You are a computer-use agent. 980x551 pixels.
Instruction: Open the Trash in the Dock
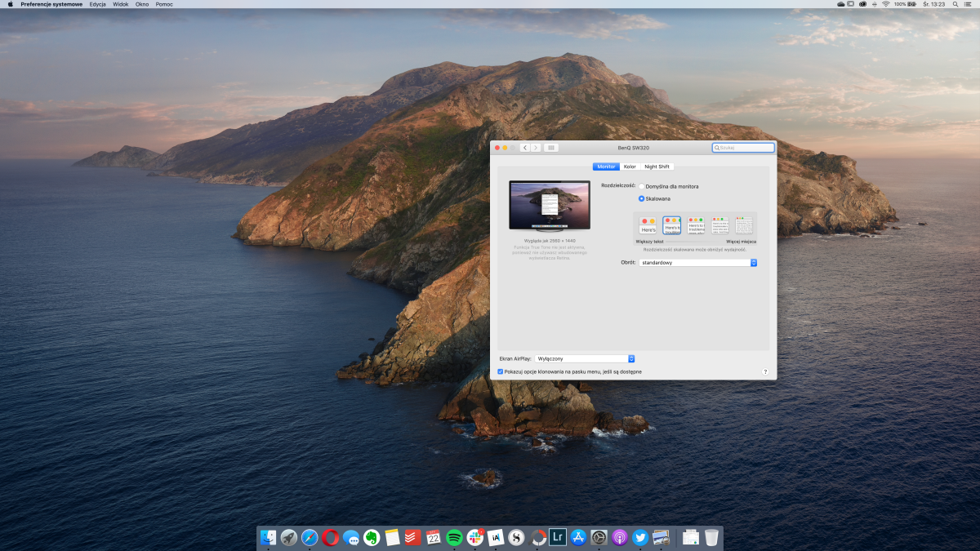pyautogui.click(x=712, y=537)
